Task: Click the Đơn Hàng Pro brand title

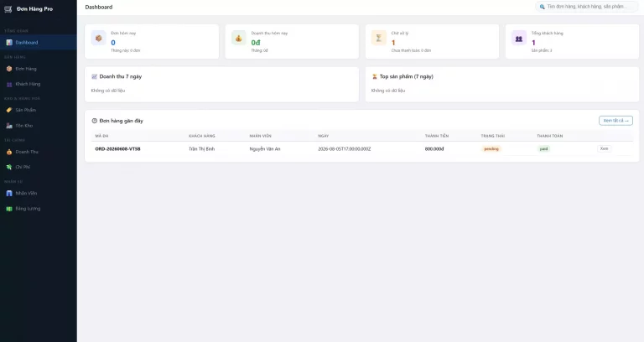Action: (x=34, y=9)
